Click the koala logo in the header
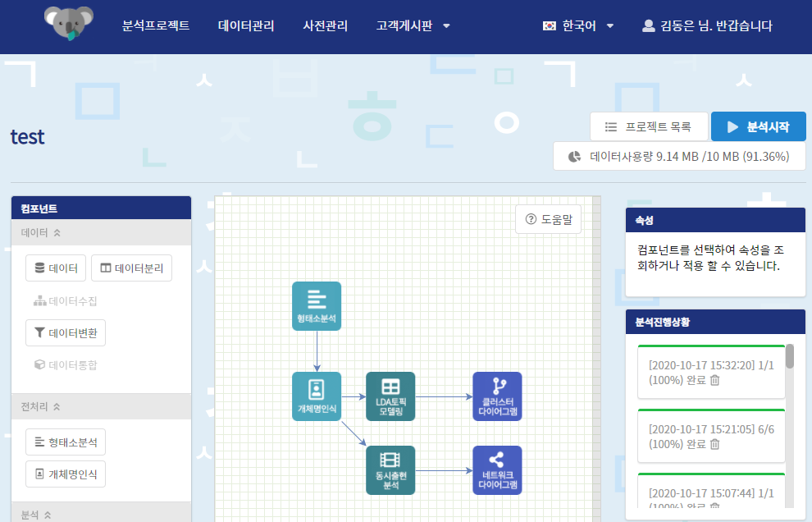The width and height of the screenshot is (812, 522). click(x=69, y=25)
